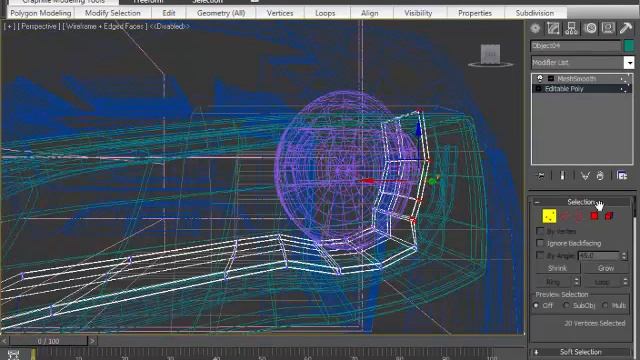Click the Grow selection button
Screen dimensions: 640x360
tap(606, 268)
